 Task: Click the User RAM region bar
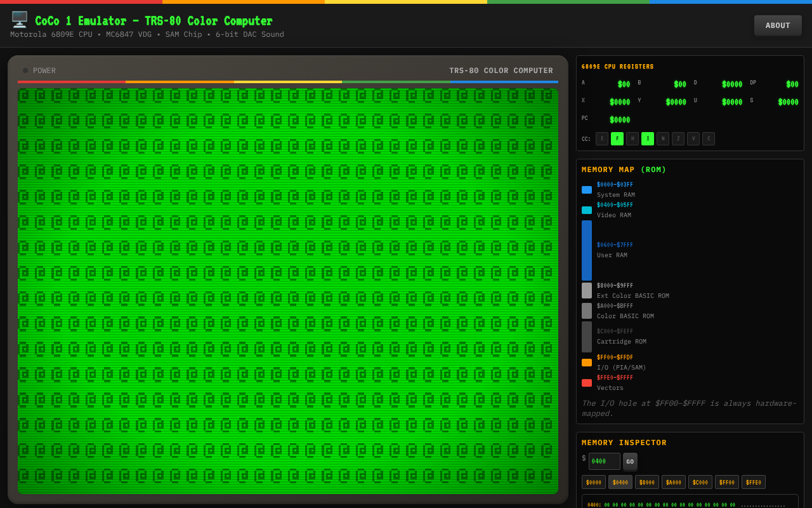[x=586, y=250]
